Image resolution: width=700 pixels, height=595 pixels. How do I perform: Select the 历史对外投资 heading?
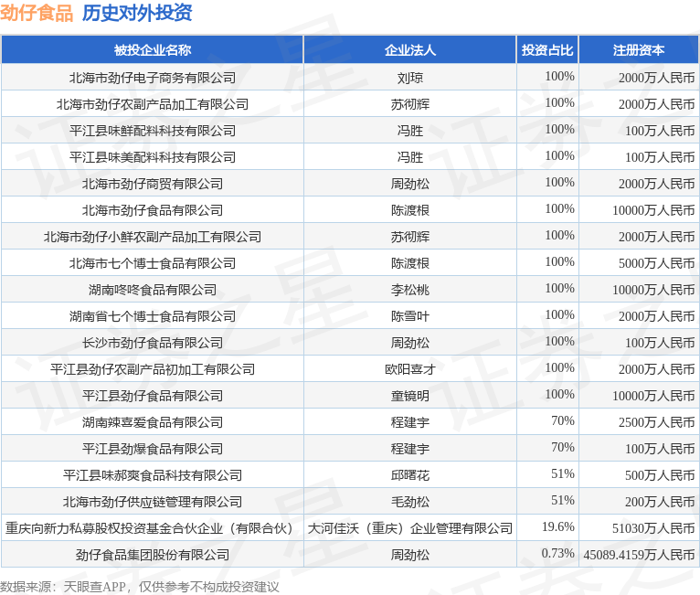(137, 13)
